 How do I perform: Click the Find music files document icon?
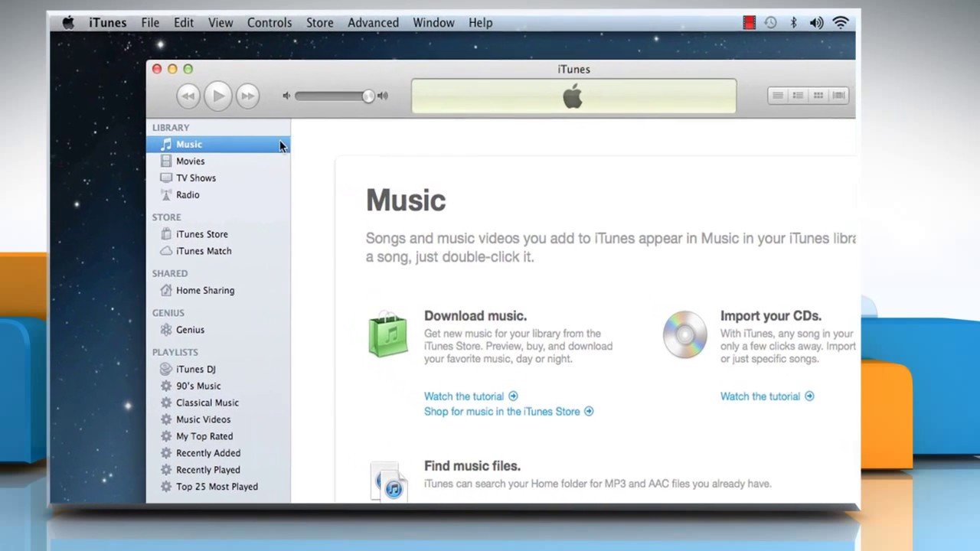click(389, 481)
